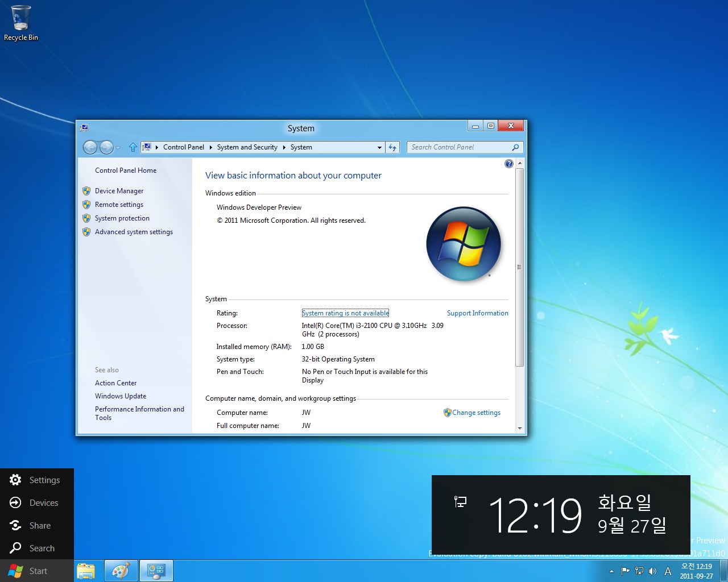728x582 pixels.
Task: Open Remote settings
Action: [119, 205]
